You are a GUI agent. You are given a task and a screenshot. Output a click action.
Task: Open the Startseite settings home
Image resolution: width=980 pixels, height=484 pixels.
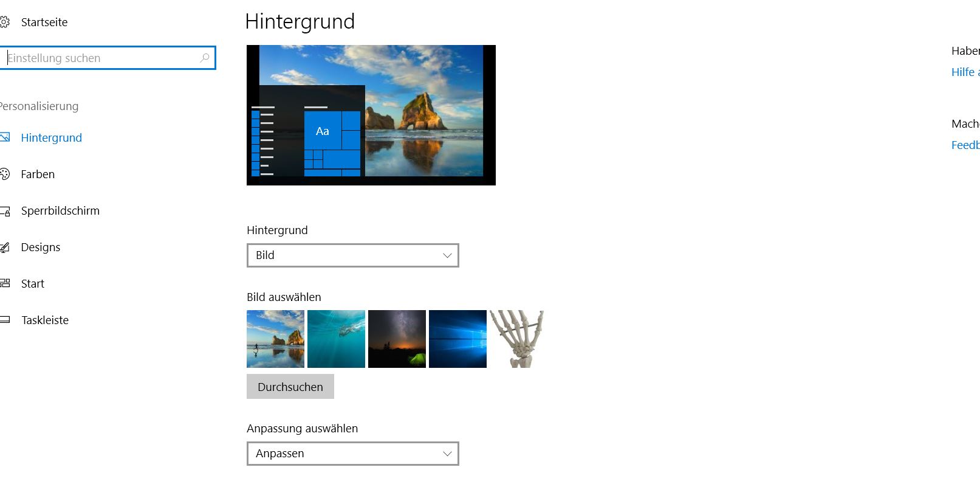[44, 22]
